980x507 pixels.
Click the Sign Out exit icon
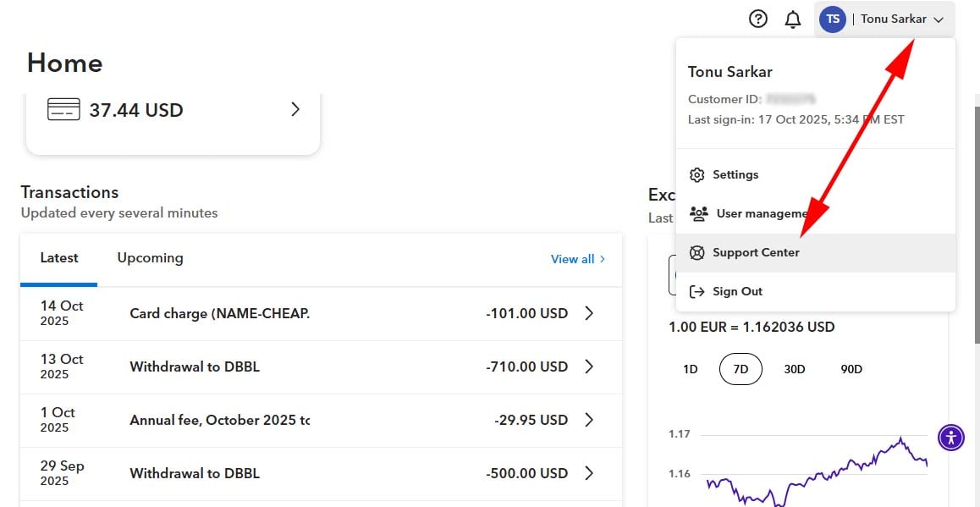point(696,291)
